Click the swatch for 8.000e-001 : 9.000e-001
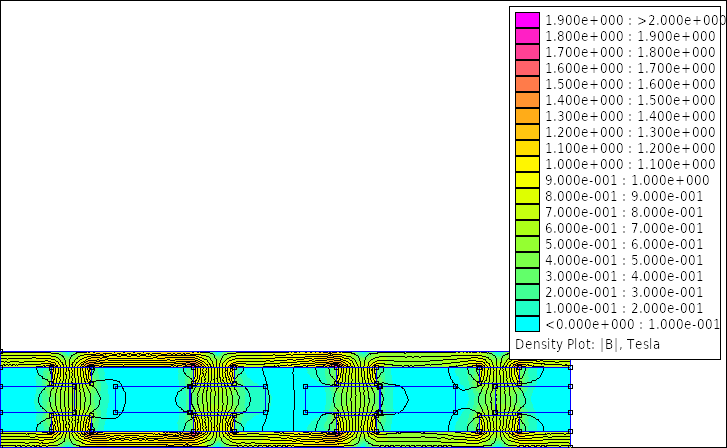Image resolution: width=727 pixels, height=448 pixels. pyautogui.click(x=527, y=196)
